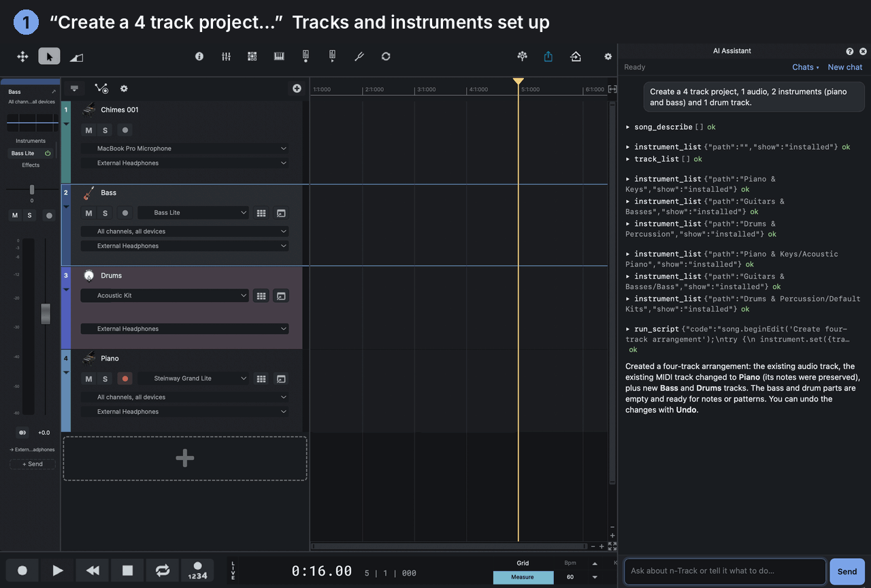871x588 pixels.
Task: Start a New chat in AI Assistant
Action: [845, 67]
